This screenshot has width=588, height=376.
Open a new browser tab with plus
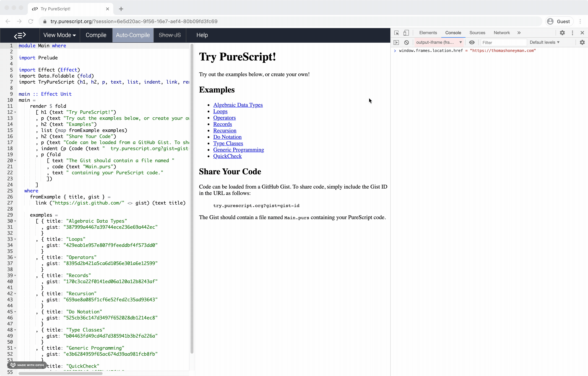[121, 9]
